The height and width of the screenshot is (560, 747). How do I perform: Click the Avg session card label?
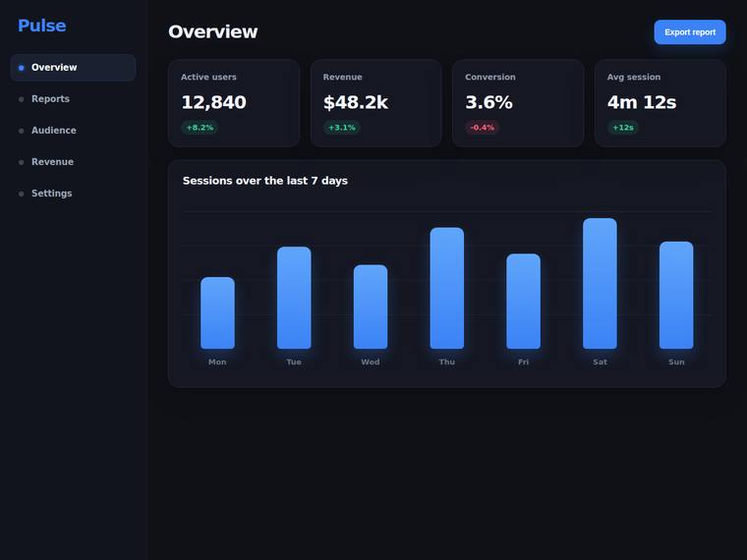point(634,78)
